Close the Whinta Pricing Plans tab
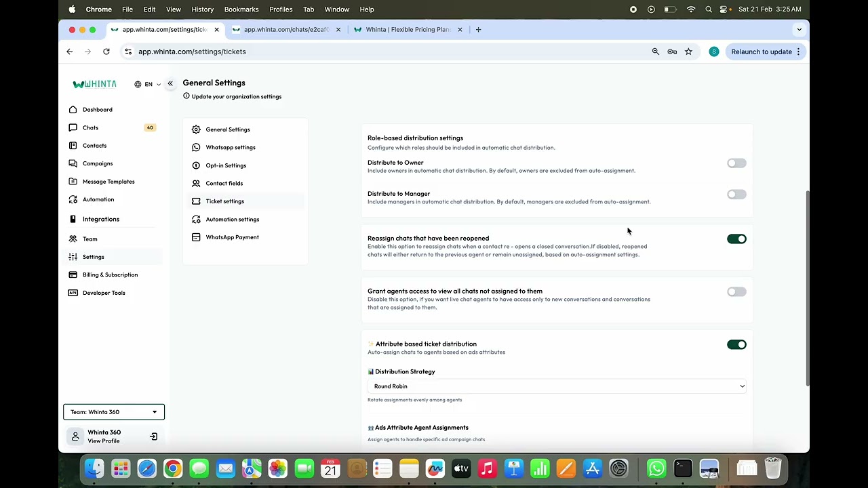Screen dimensions: 868x488 coord(460,30)
